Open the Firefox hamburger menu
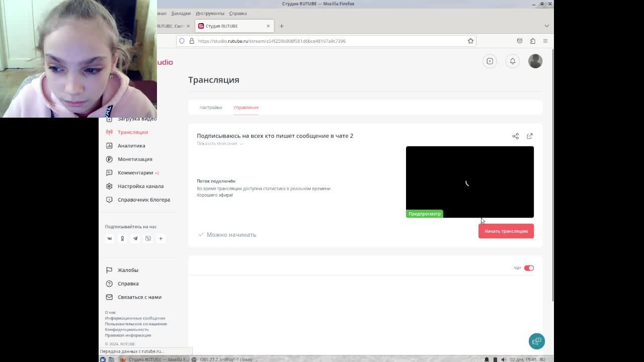The height and width of the screenshot is (362, 644). [545, 41]
